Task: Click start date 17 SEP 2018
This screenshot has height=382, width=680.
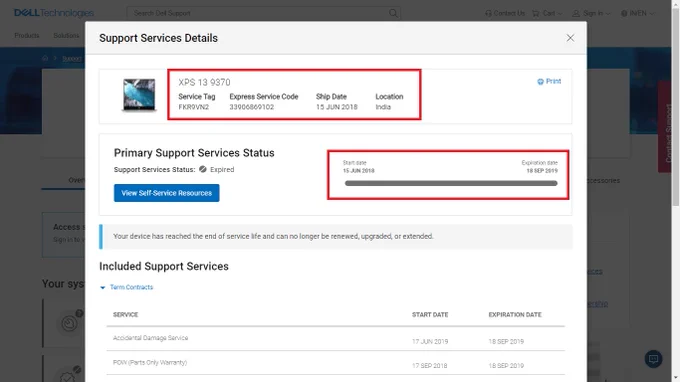Action: 429,366
